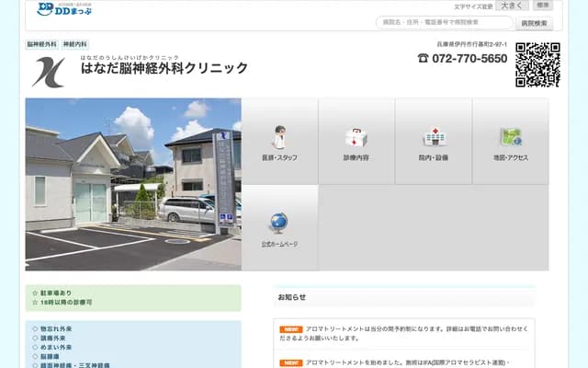Click the アロマトリートメントを始めました notice

tap(407, 362)
